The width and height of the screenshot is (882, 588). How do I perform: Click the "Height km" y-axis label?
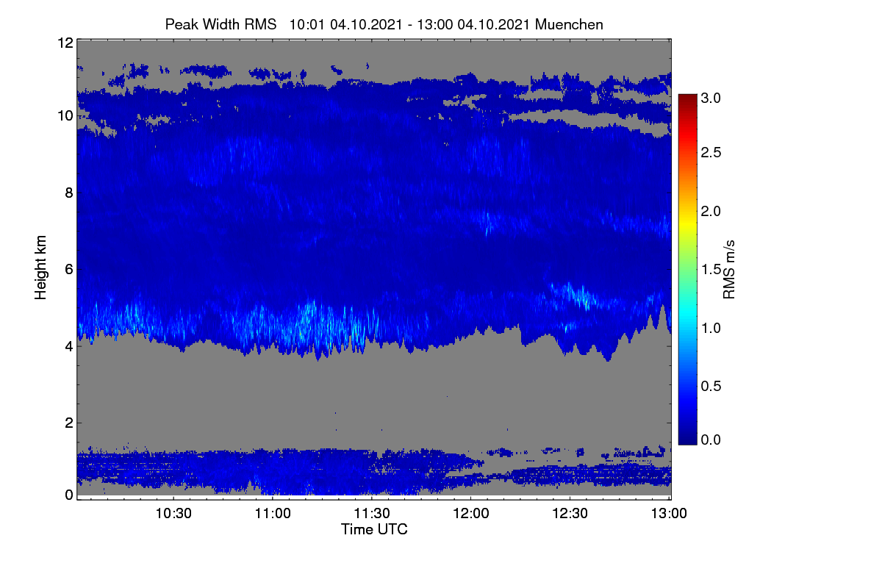[42, 268]
